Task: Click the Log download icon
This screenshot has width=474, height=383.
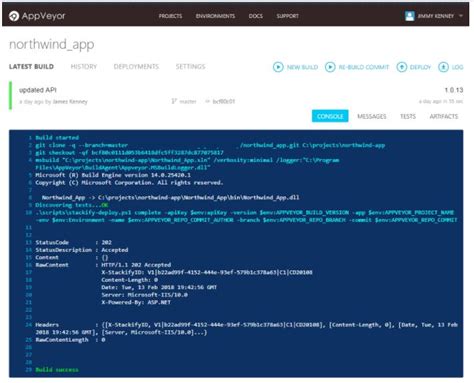Action: (443, 67)
